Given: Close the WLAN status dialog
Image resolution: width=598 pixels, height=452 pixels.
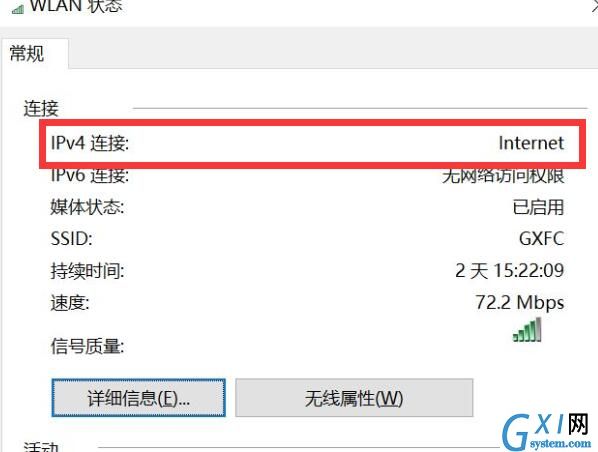Looking at the screenshot, I should [594, 6].
